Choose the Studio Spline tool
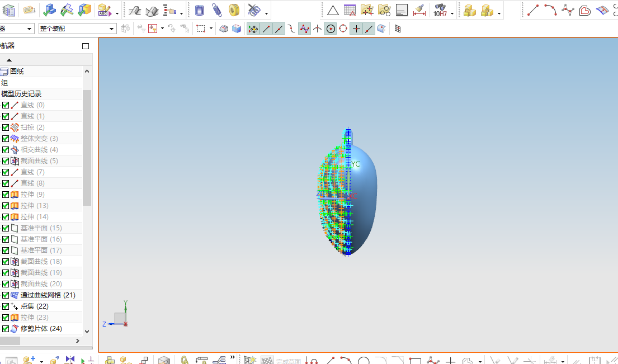This screenshot has height=364, width=618. [x=568, y=10]
